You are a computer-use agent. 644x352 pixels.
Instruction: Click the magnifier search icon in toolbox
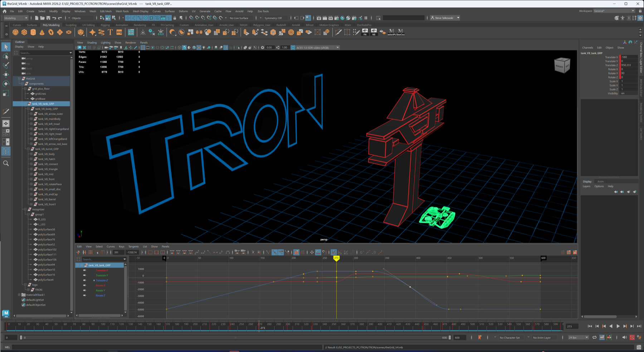(x=6, y=163)
